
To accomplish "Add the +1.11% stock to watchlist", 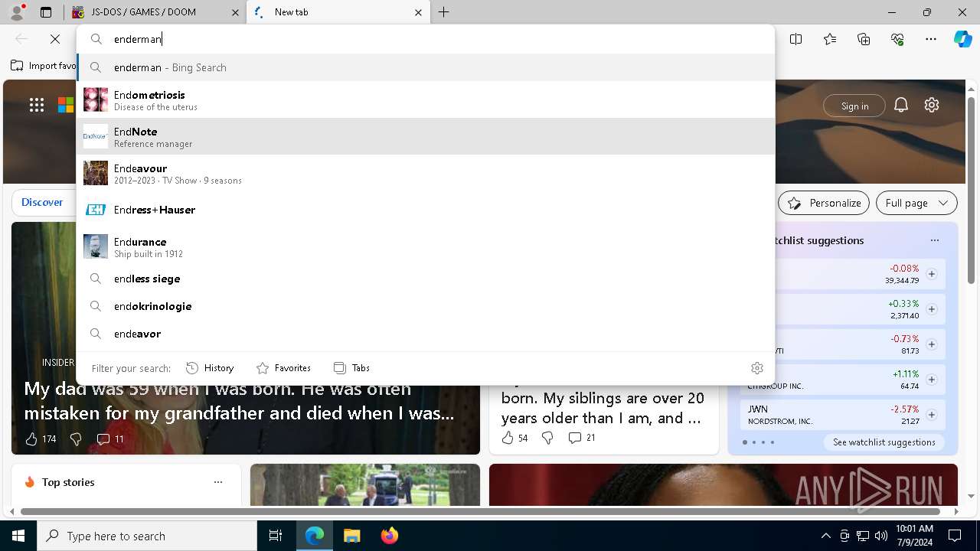I will (932, 380).
